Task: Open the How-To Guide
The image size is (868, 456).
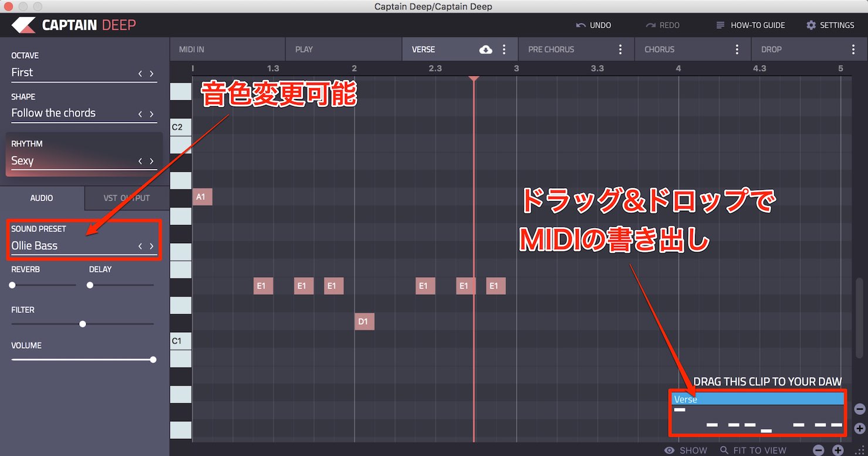Action: coord(751,25)
